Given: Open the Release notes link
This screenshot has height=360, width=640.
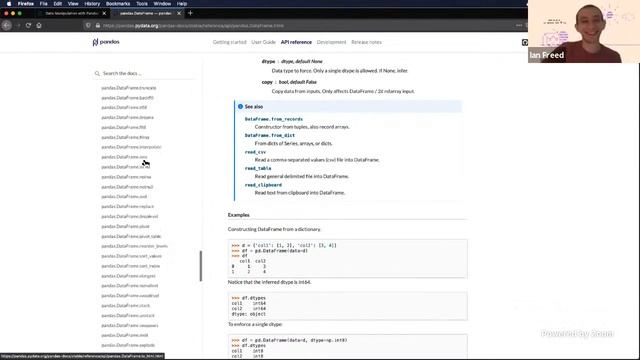Looking at the screenshot, I should pos(366,42).
